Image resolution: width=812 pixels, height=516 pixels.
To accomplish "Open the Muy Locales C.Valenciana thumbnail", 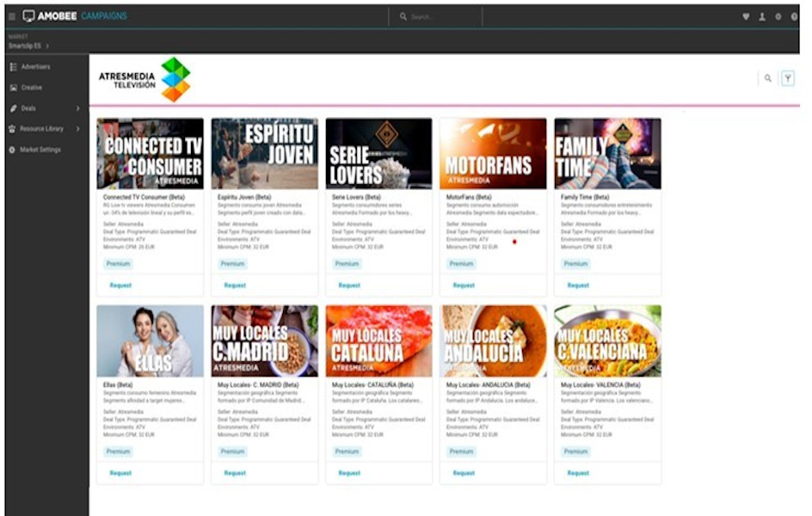I will [x=607, y=341].
